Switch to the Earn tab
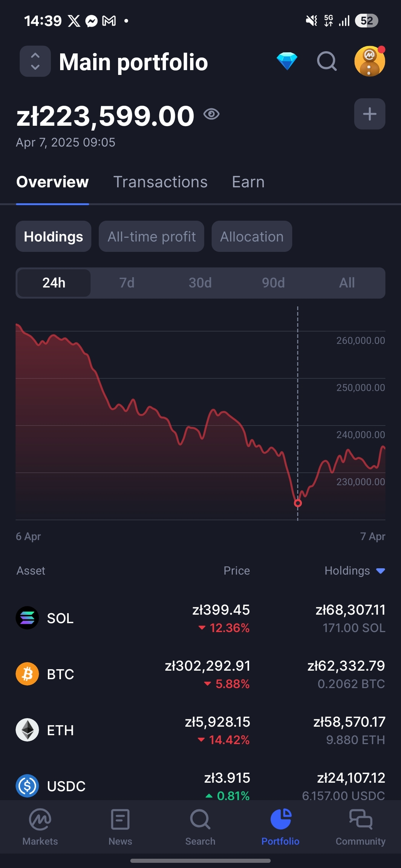401x868 pixels. point(248,182)
